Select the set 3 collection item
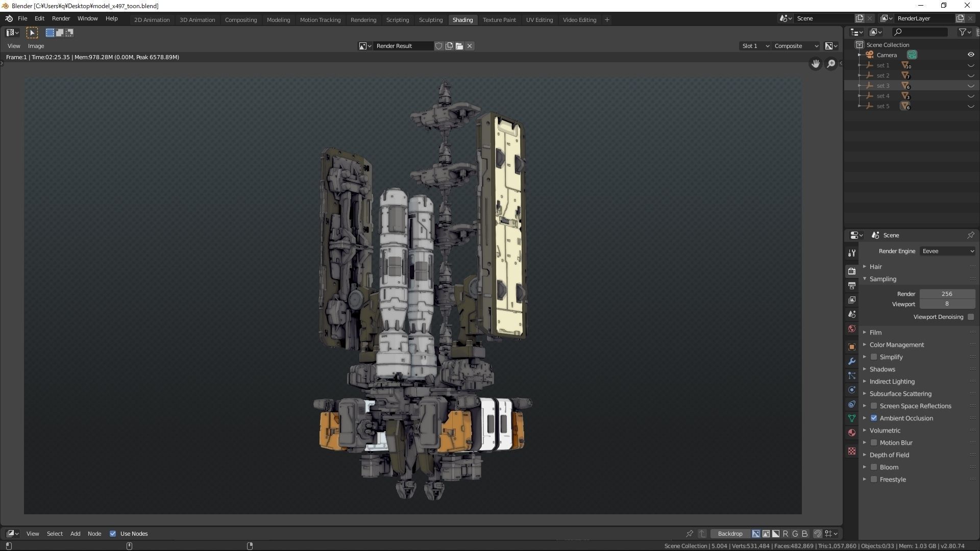 [883, 86]
